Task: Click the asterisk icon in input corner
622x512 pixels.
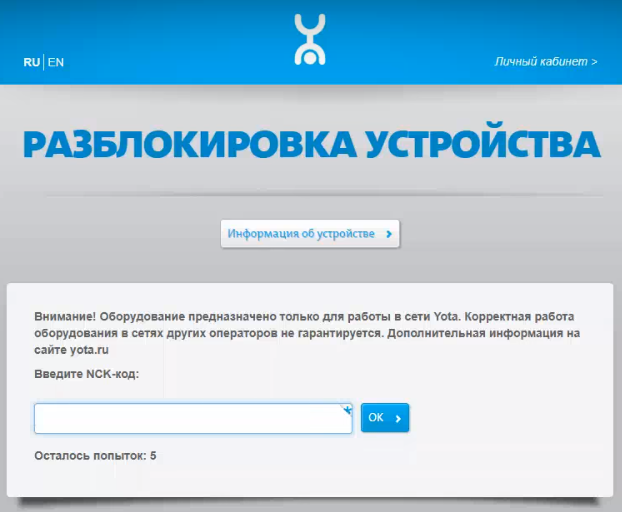Action: (347, 410)
